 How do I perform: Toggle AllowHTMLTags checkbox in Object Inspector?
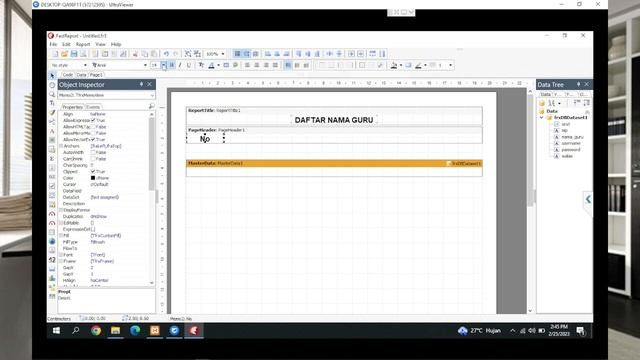[93, 127]
